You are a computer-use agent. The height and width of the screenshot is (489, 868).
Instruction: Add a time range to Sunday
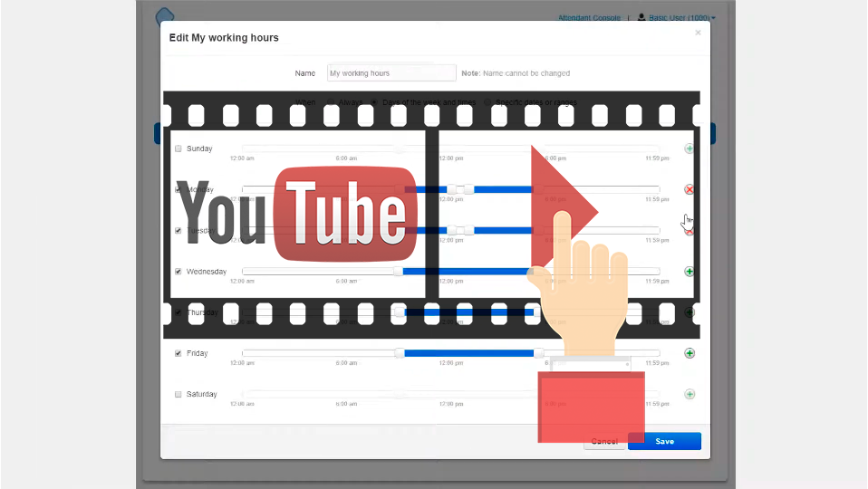(690, 149)
